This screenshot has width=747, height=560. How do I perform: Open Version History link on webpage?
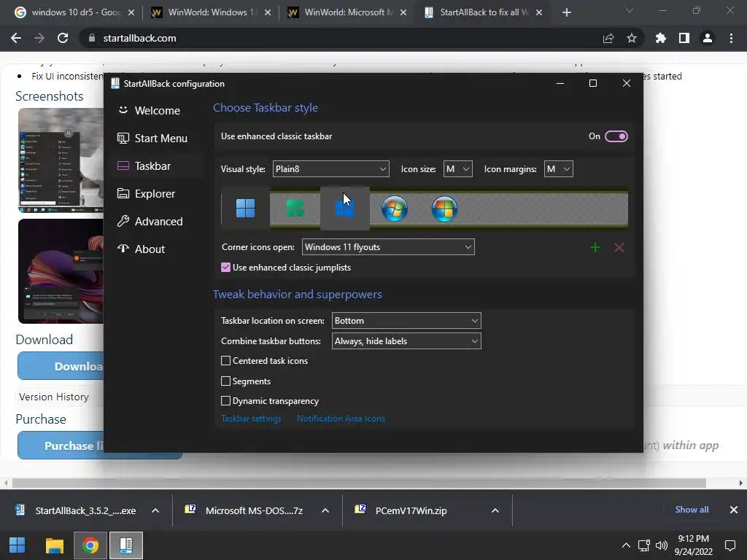click(54, 397)
